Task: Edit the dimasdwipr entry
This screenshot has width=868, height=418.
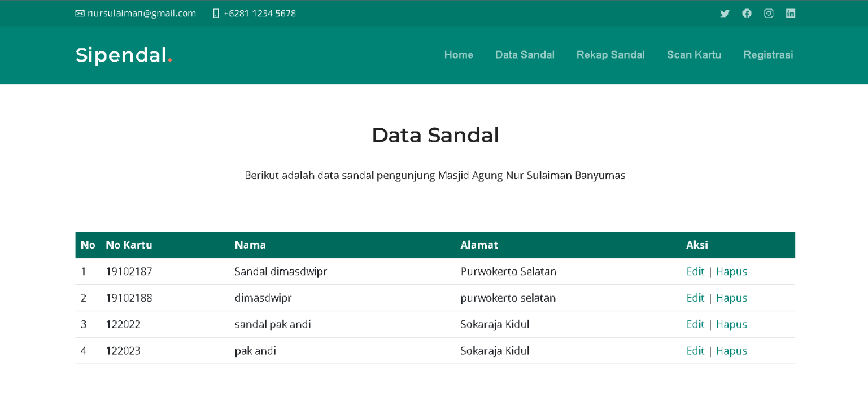Action: coord(695,298)
